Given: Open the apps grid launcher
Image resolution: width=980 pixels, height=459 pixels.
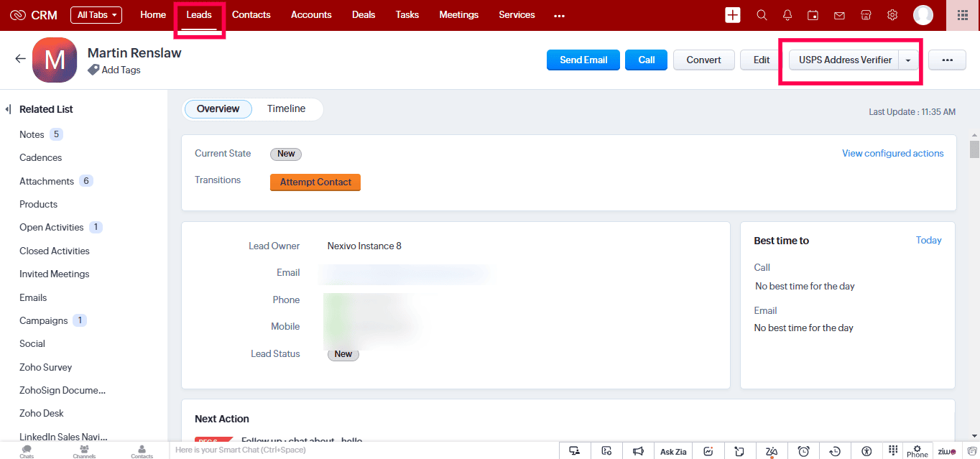Looking at the screenshot, I should pyautogui.click(x=963, y=15).
